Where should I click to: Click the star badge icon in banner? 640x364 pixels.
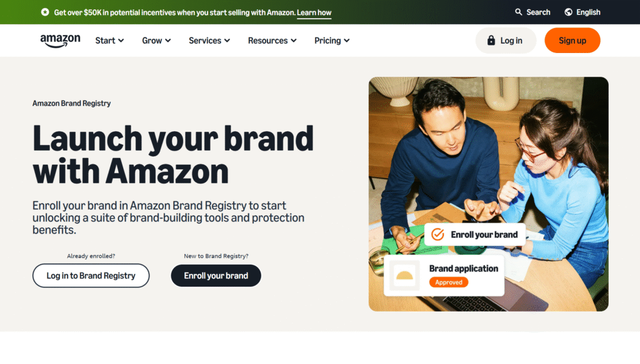pos(45,12)
